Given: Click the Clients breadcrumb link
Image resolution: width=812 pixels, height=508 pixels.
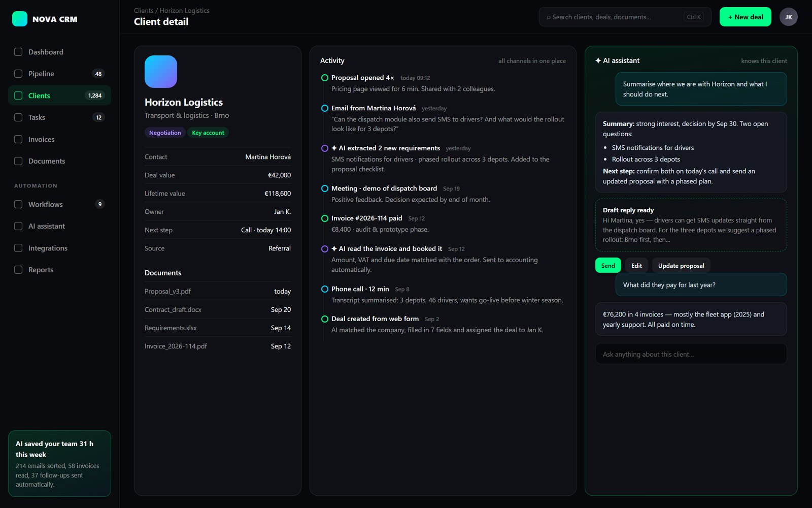Looking at the screenshot, I should [144, 10].
